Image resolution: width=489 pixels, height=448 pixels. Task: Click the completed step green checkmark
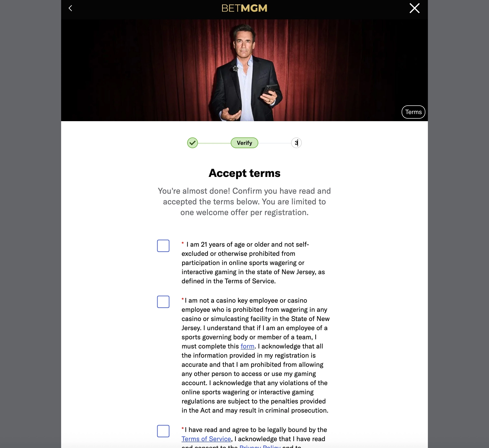coord(193,143)
